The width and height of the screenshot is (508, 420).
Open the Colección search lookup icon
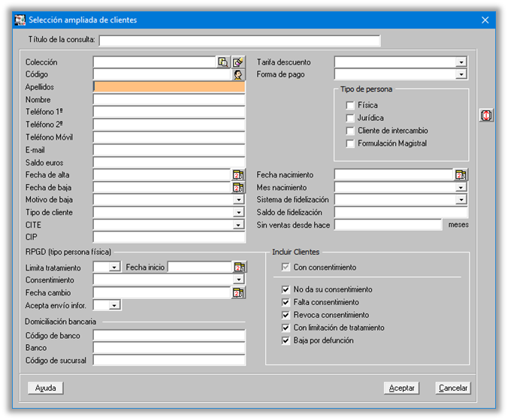[223, 62]
